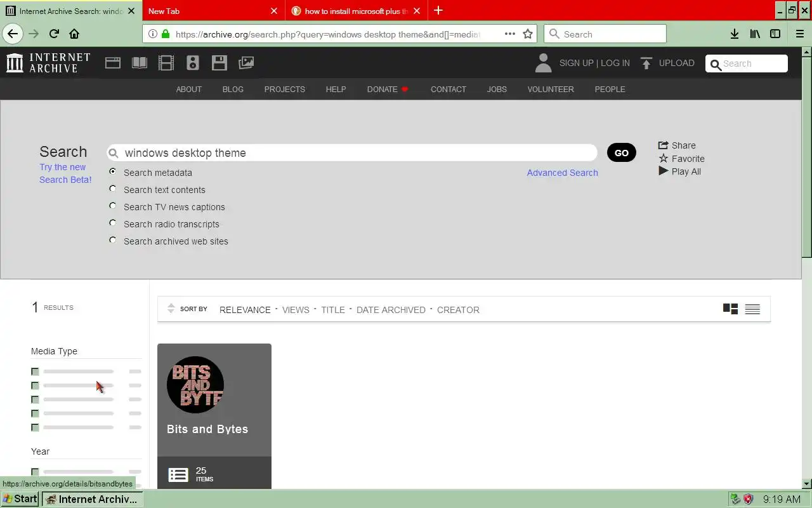Check third Media Type filter checkbox
812x508 pixels.
pyautogui.click(x=35, y=399)
